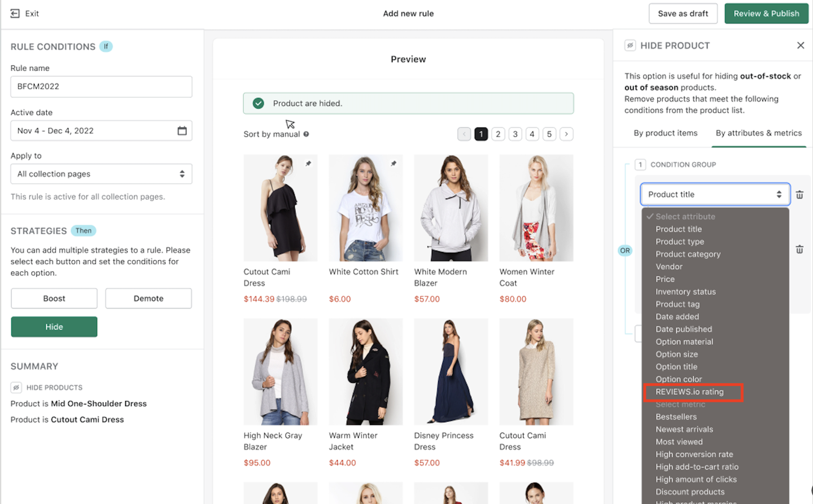The height and width of the screenshot is (504, 813).
Task: Click pin icon on Cutout Cami Dress
Action: (308, 164)
